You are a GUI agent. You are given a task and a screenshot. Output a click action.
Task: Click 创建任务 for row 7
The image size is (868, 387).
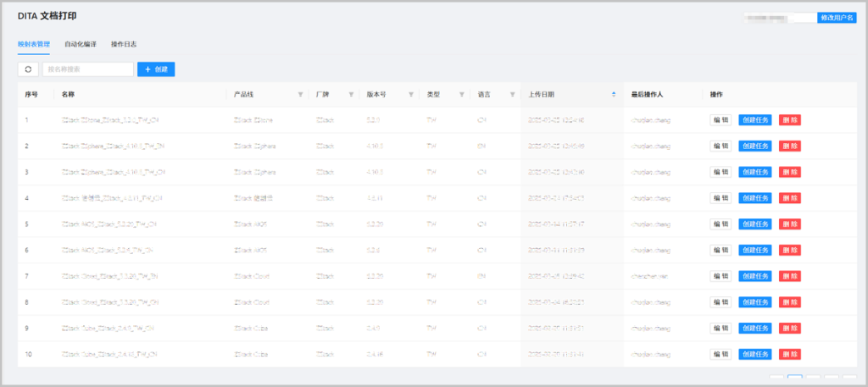(755, 276)
